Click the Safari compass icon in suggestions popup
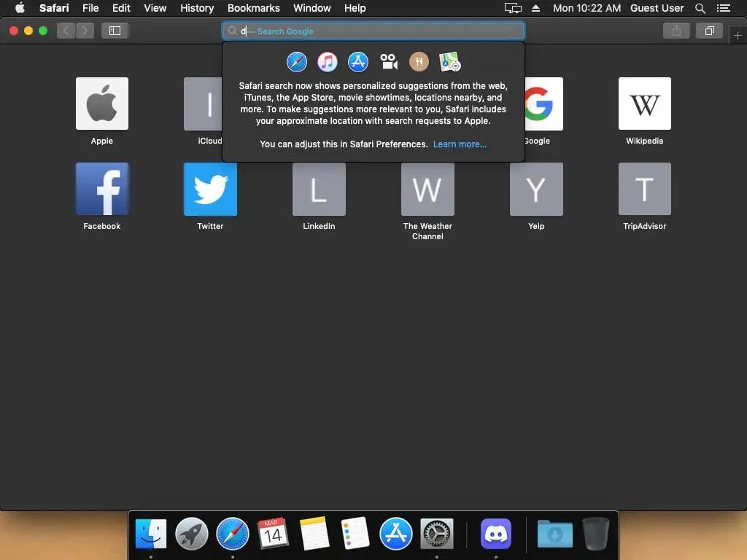This screenshot has width=747, height=560. coord(297,62)
